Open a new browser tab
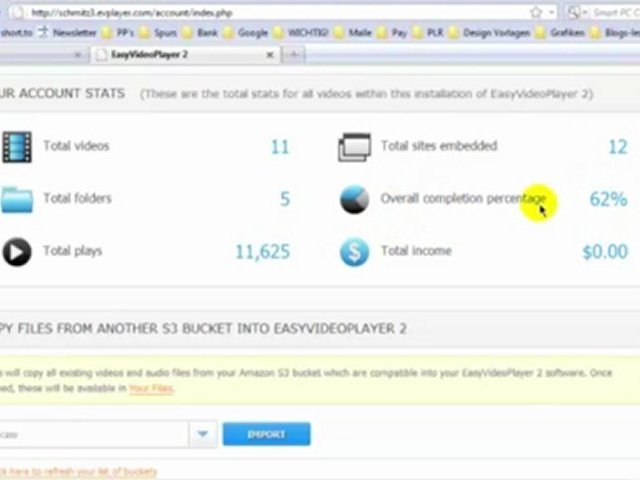 click(x=295, y=55)
